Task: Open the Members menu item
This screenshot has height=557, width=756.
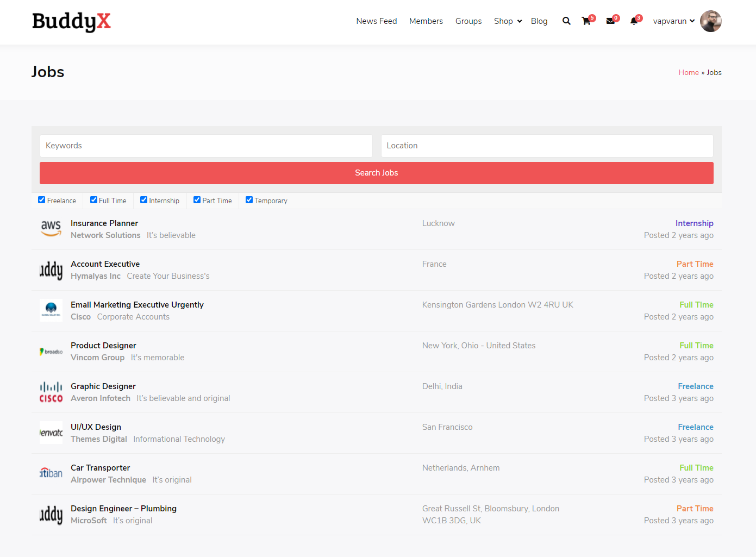Action: [x=426, y=21]
